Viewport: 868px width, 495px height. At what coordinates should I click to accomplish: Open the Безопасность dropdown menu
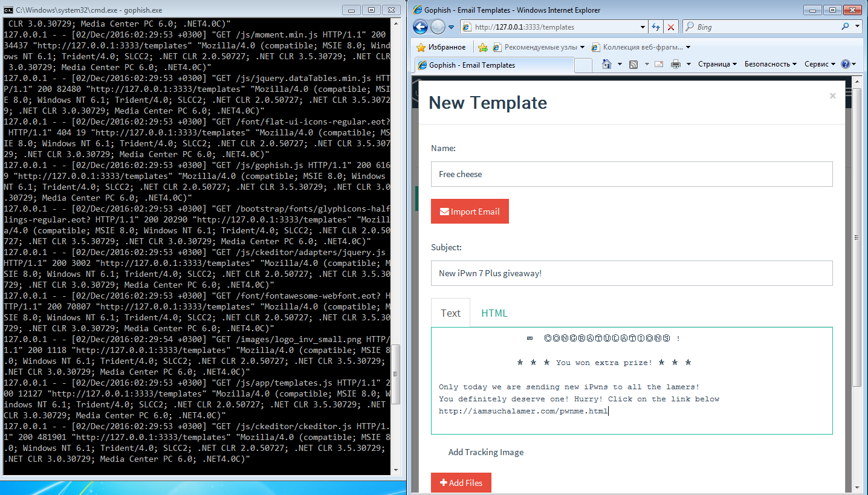(x=770, y=64)
